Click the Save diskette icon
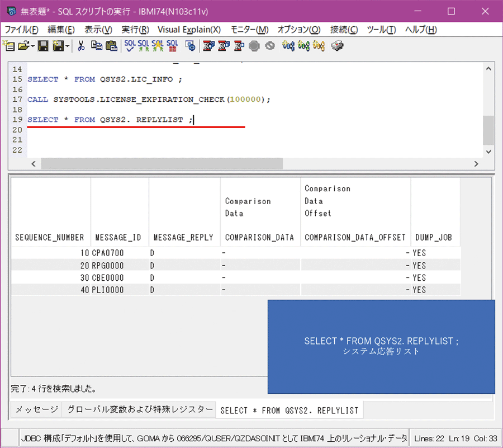 42,46
